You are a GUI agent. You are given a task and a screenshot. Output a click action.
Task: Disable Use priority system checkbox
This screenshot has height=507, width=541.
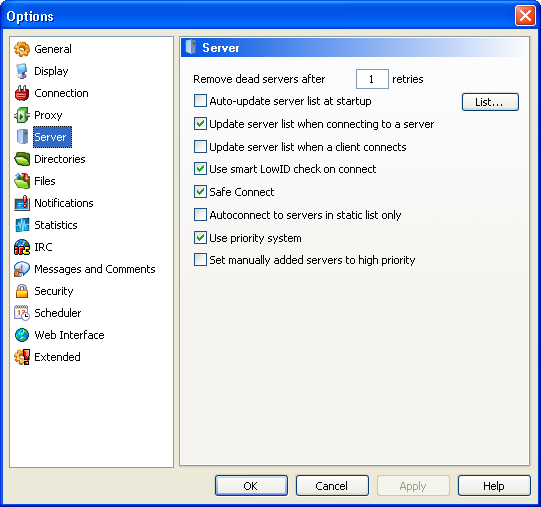coord(200,238)
